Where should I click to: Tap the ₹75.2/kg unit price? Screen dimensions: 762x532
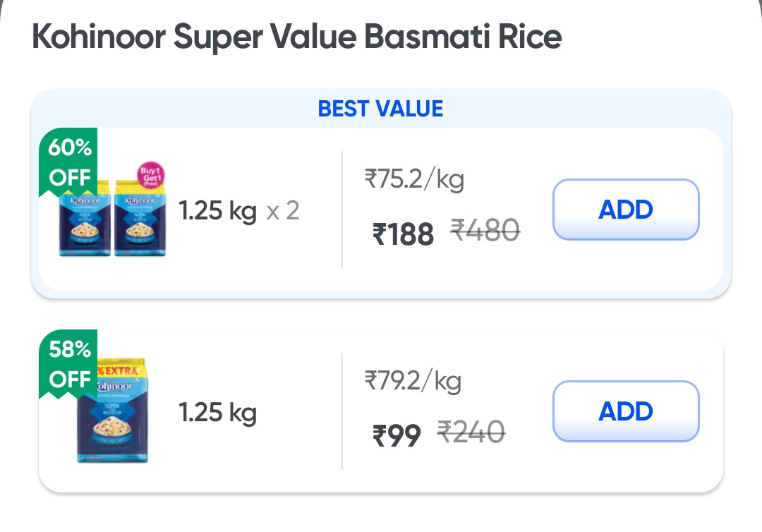pos(414,180)
